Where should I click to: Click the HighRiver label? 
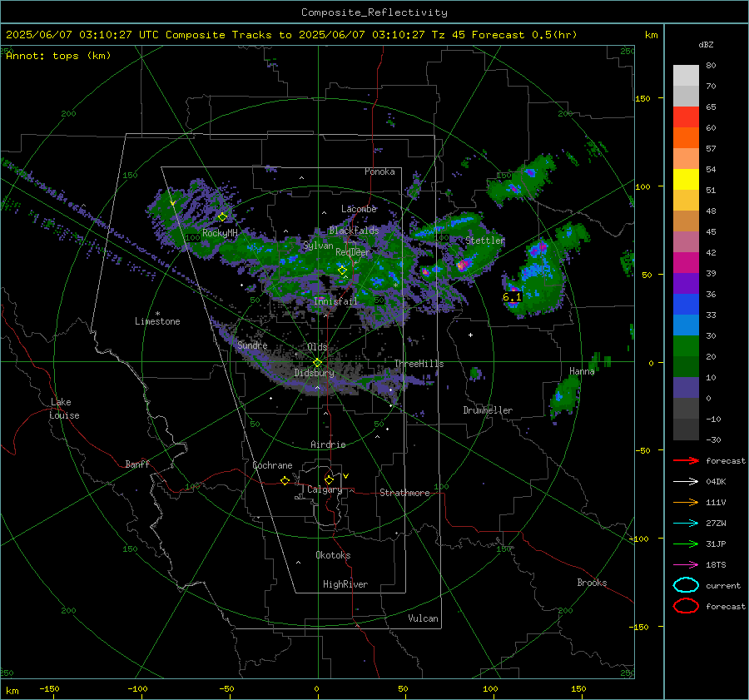tap(345, 584)
